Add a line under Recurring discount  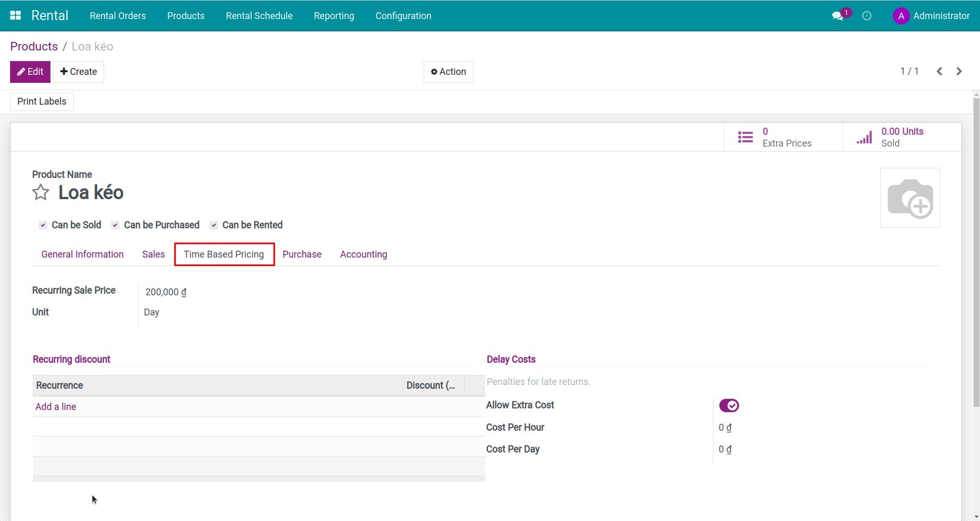[55, 406]
